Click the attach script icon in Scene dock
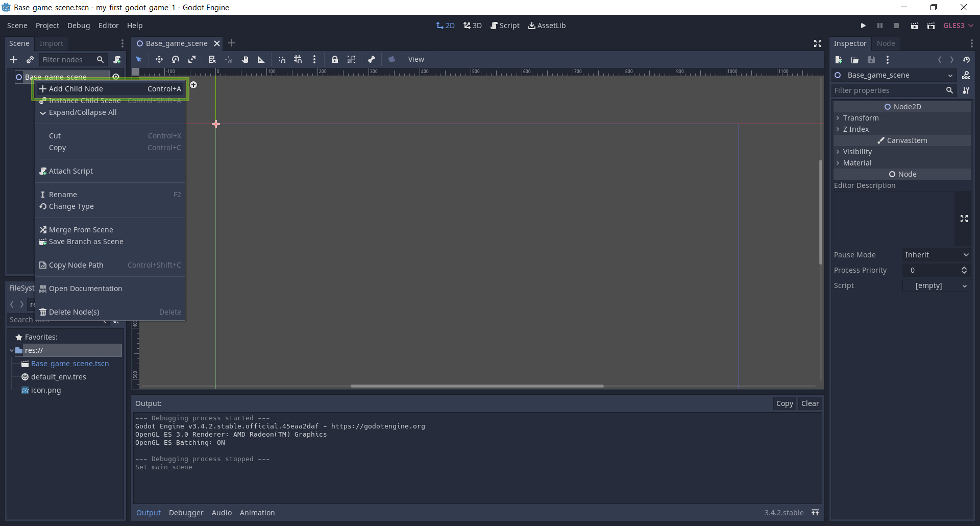This screenshot has width=980, height=526. pyautogui.click(x=117, y=60)
